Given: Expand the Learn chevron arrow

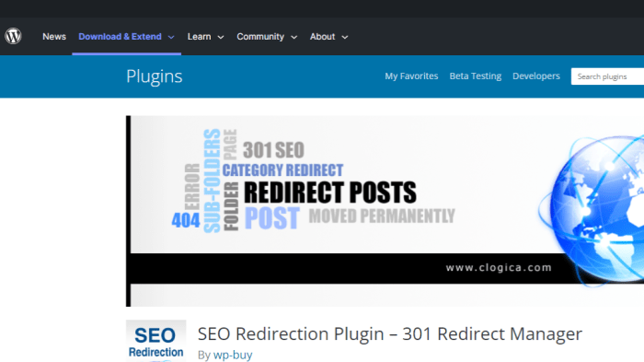Looking at the screenshot, I should [221, 37].
